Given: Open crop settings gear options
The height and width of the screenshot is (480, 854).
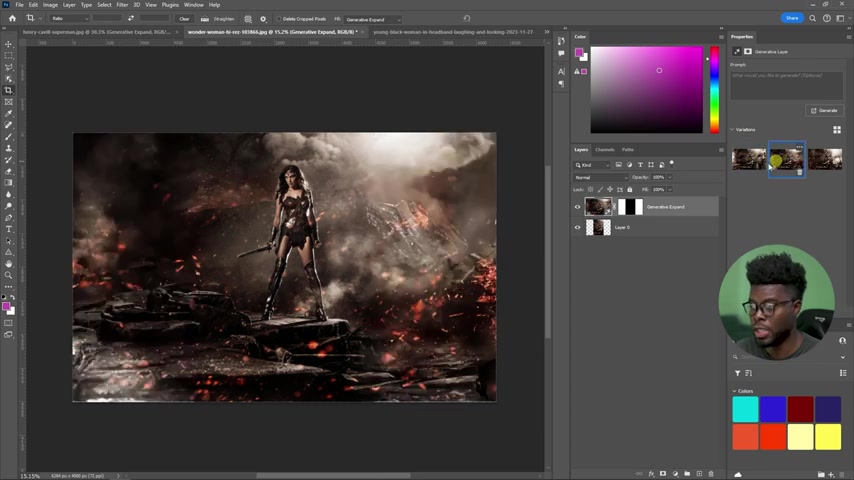Looking at the screenshot, I should (x=263, y=19).
